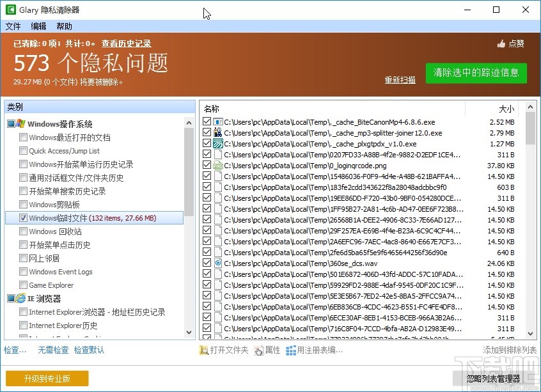The width and height of the screenshot is (541, 392).
Task: Toggle the IE 浏览器 group checkbox
Action: pyautogui.click(x=11, y=299)
